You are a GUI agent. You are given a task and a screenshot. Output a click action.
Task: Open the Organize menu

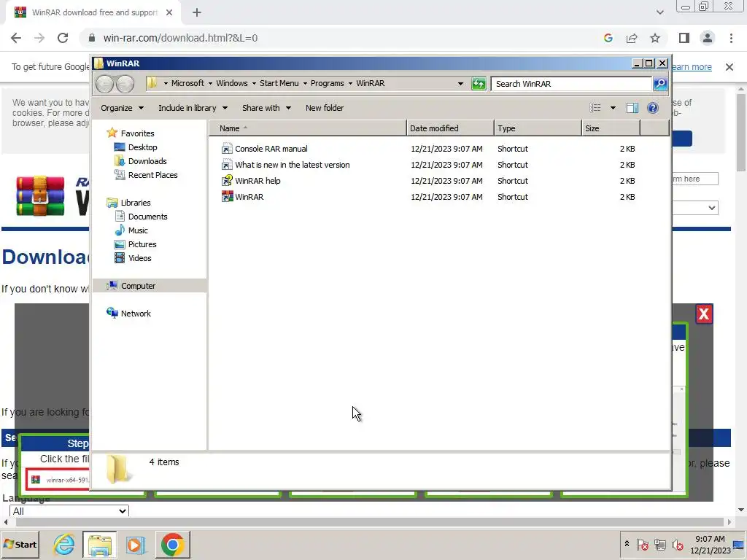click(122, 108)
